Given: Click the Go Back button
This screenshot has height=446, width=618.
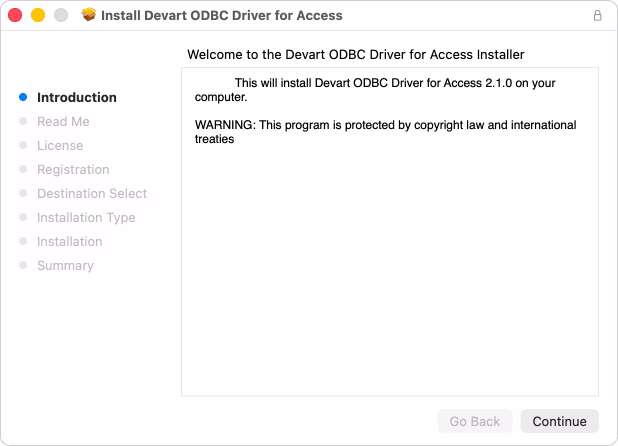Looking at the screenshot, I should tap(475, 421).
